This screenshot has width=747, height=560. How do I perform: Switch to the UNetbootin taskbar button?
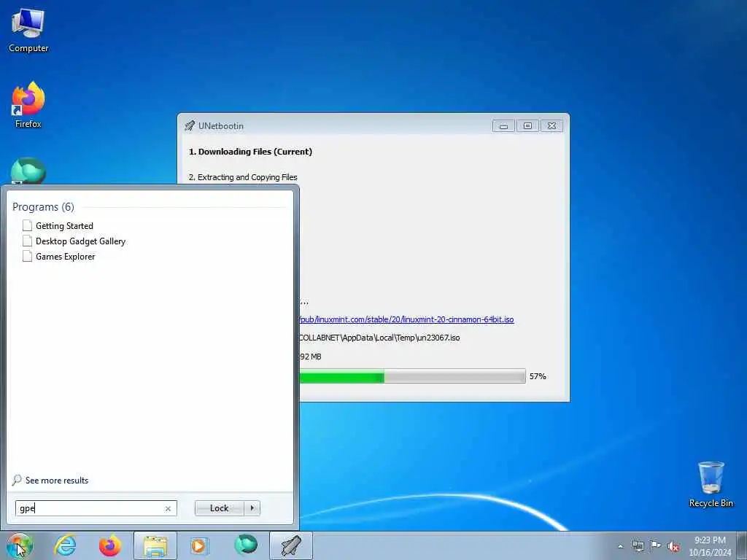coord(290,545)
